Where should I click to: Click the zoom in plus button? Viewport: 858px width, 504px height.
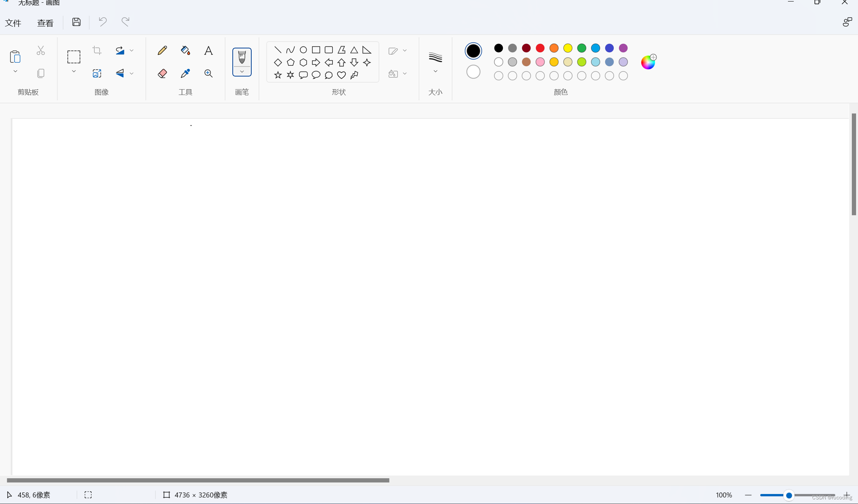[847, 495]
